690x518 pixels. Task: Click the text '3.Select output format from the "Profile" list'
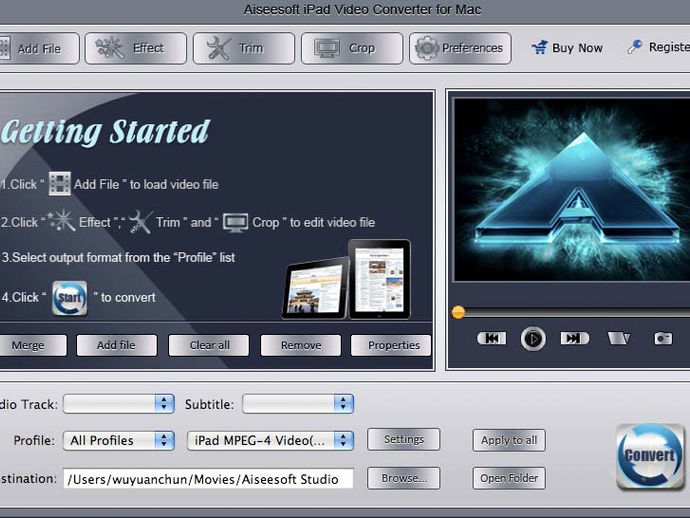click(x=118, y=257)
